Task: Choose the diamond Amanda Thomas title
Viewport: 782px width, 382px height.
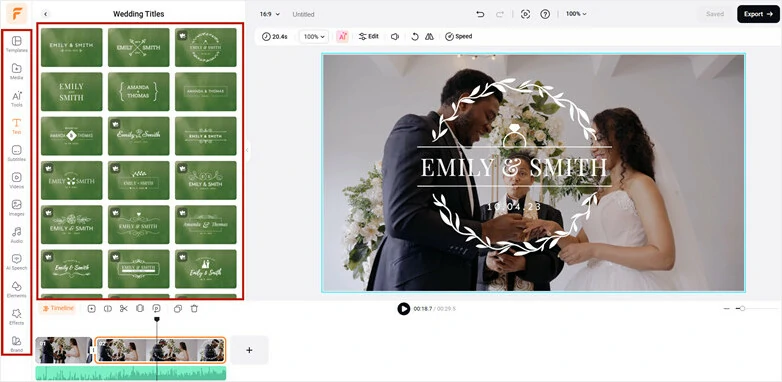Action: point(71,136)
